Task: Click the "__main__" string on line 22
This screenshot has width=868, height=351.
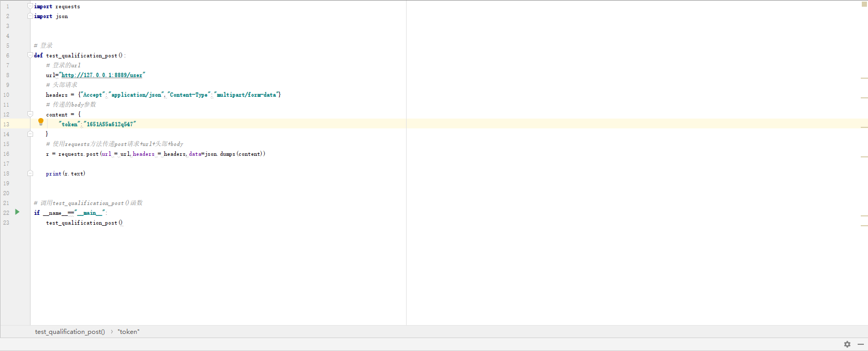Action: 90,213
